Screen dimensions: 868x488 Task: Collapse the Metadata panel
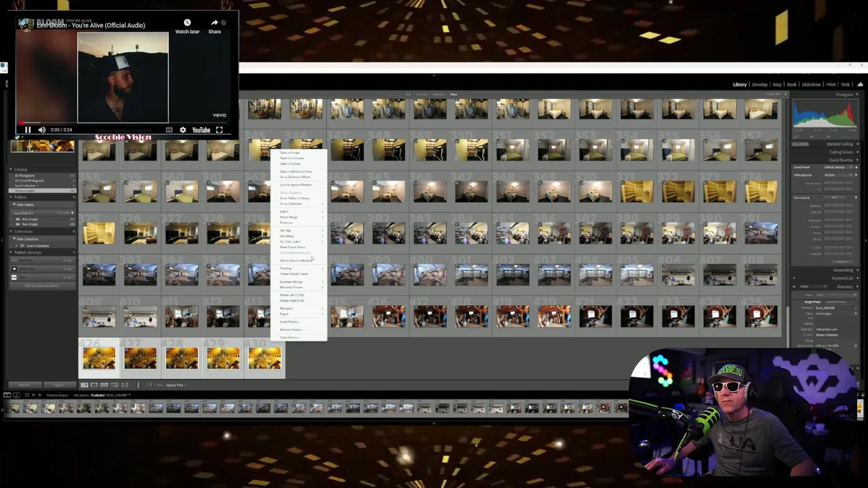857,286
